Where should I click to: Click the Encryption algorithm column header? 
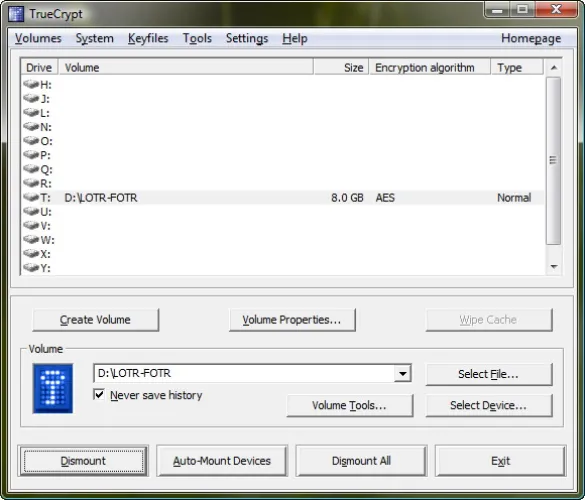(429, 68)
